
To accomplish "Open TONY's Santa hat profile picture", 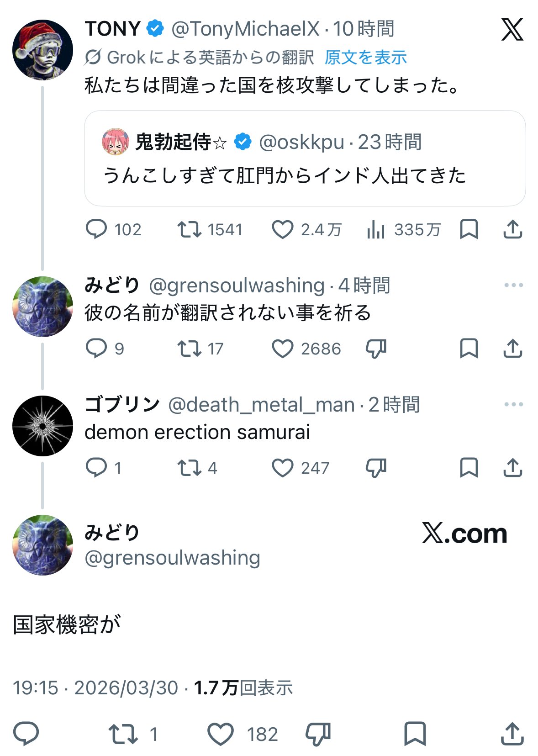I will coord(42,50).
